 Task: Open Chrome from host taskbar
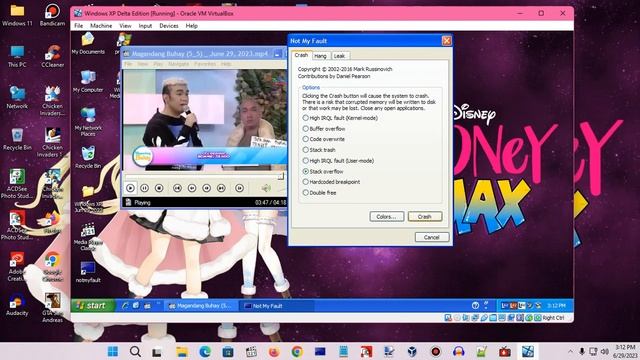[x=297, y=351]
